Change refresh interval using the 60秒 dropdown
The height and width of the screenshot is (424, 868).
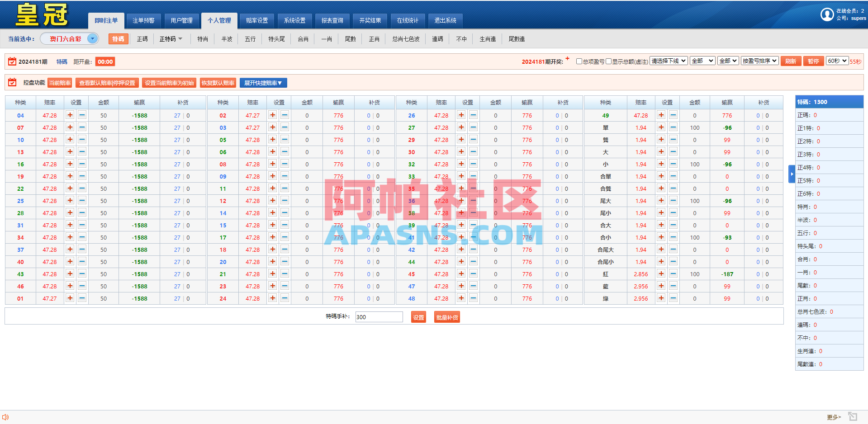click(837, 60)
